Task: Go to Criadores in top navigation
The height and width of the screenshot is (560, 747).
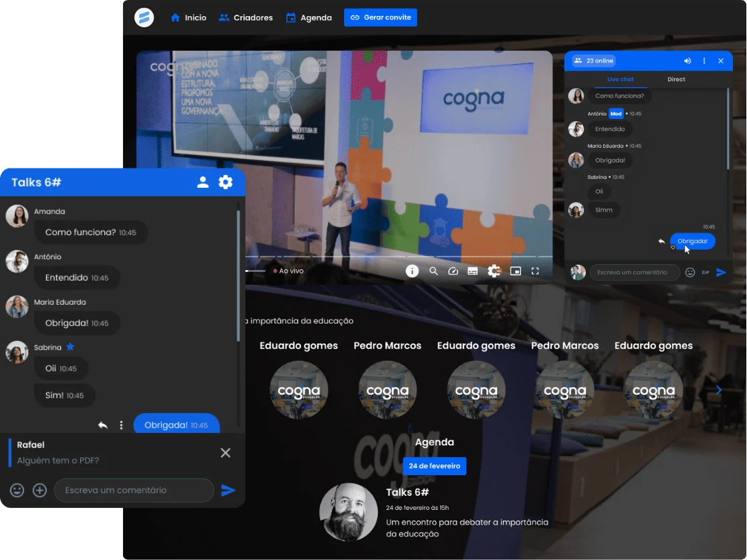Action: tap(245, 18)
